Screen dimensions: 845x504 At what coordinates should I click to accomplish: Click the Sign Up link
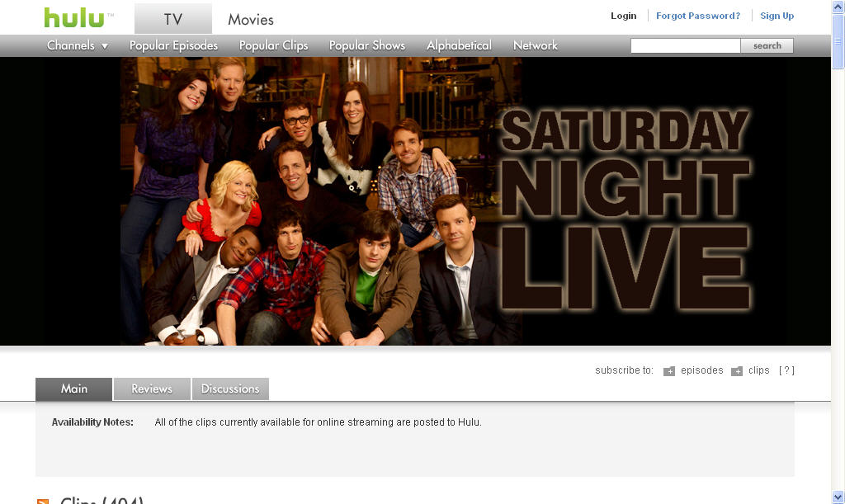click(777, 15)
